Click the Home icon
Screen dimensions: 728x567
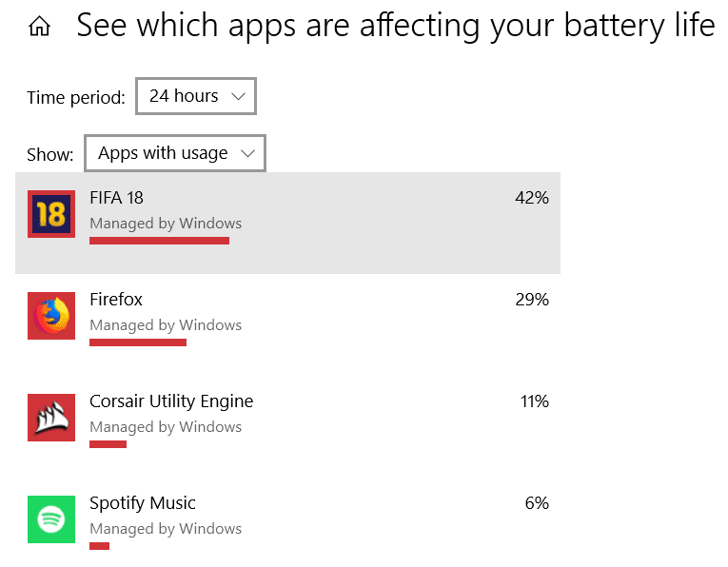tap(39, 27)
